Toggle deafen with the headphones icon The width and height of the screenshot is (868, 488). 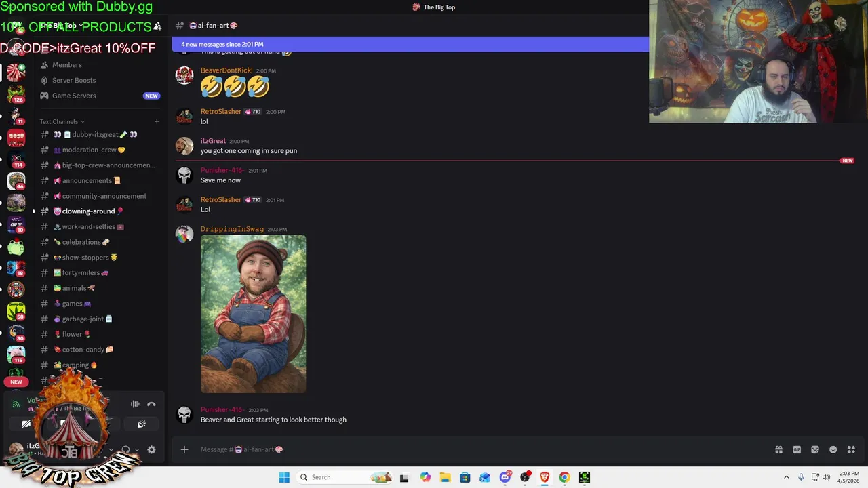(x=125, y=449)
